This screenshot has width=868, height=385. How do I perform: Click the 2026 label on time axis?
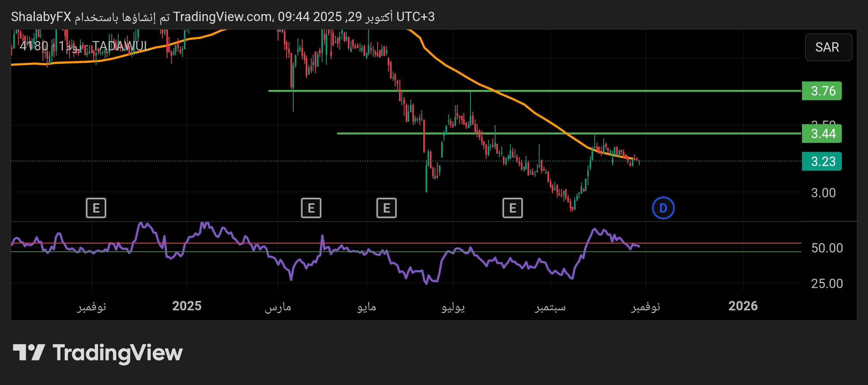743,306
